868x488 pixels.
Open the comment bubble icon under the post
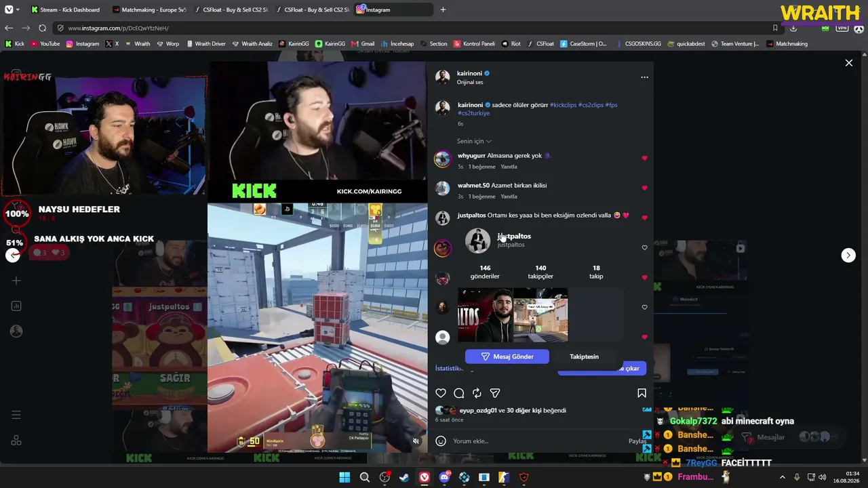[x=459, y=393]
